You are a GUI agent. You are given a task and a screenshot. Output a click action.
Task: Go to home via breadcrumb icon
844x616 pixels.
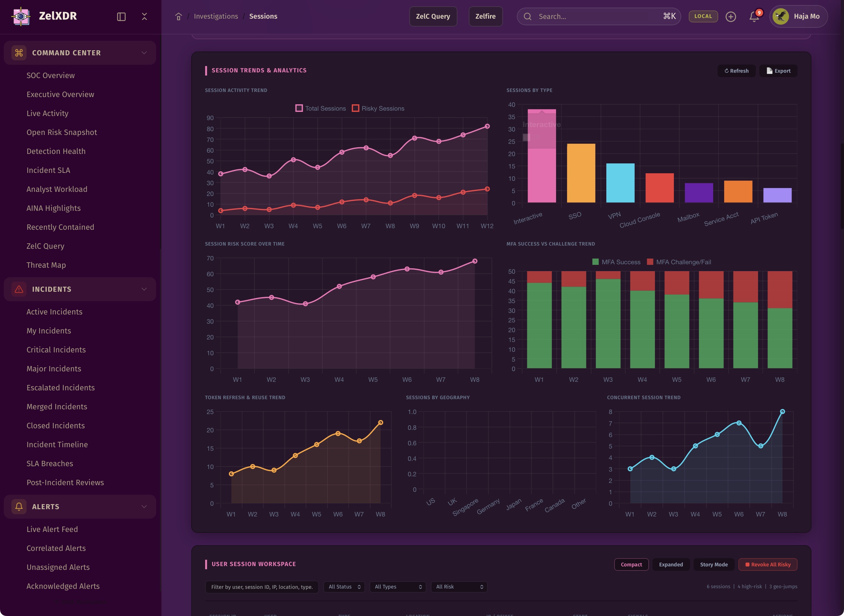coord(178,16)
